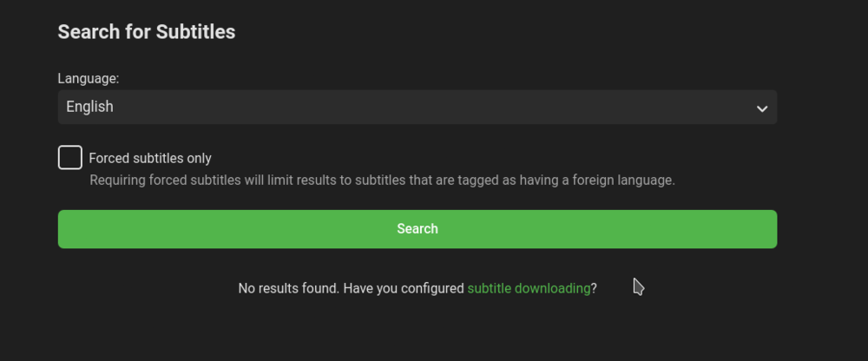
Task: Click the "No results found" message
Action: click(x=288, y=288)
